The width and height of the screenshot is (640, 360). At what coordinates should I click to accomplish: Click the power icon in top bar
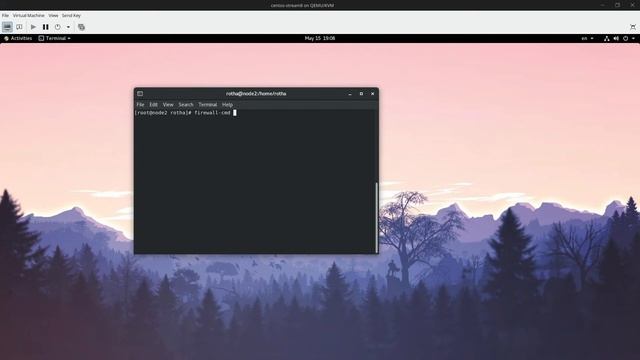625,38
